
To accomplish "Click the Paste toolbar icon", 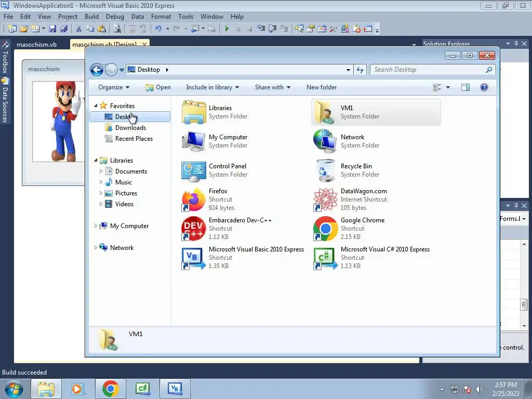I will (101, 29).
